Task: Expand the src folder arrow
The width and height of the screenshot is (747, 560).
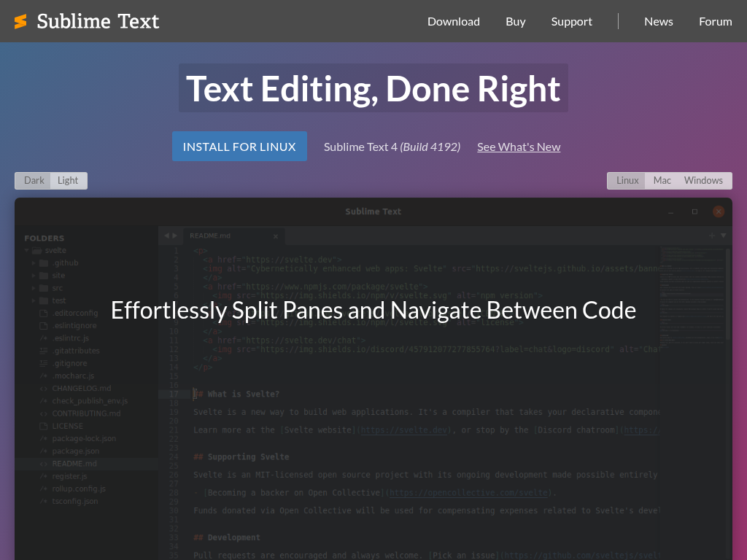Action: [x=34, y=288]
